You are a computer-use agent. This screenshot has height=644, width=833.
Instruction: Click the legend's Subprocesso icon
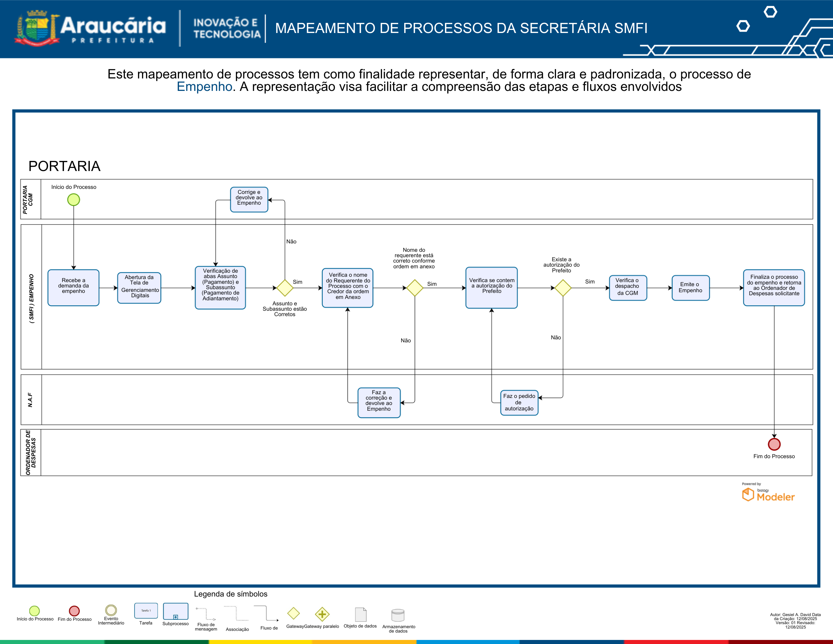point(175,611)
